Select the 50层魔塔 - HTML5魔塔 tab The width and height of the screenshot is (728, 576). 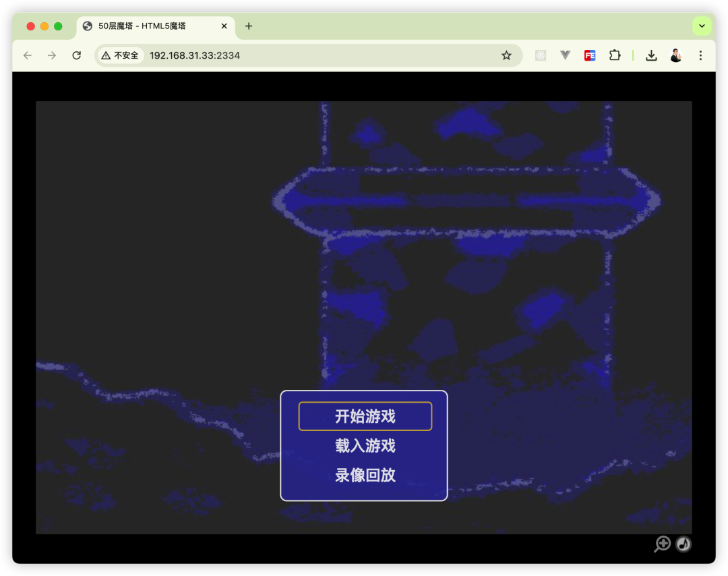148,26
